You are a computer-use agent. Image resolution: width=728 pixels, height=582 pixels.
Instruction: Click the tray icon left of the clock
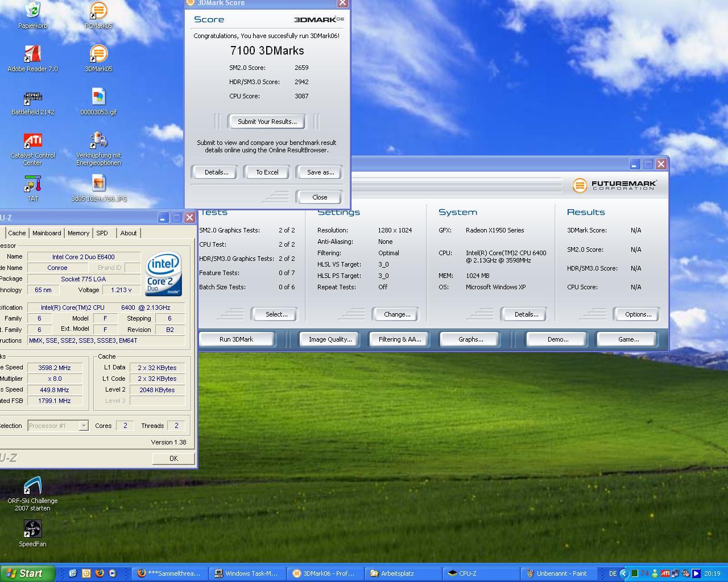tap(696, 573)
